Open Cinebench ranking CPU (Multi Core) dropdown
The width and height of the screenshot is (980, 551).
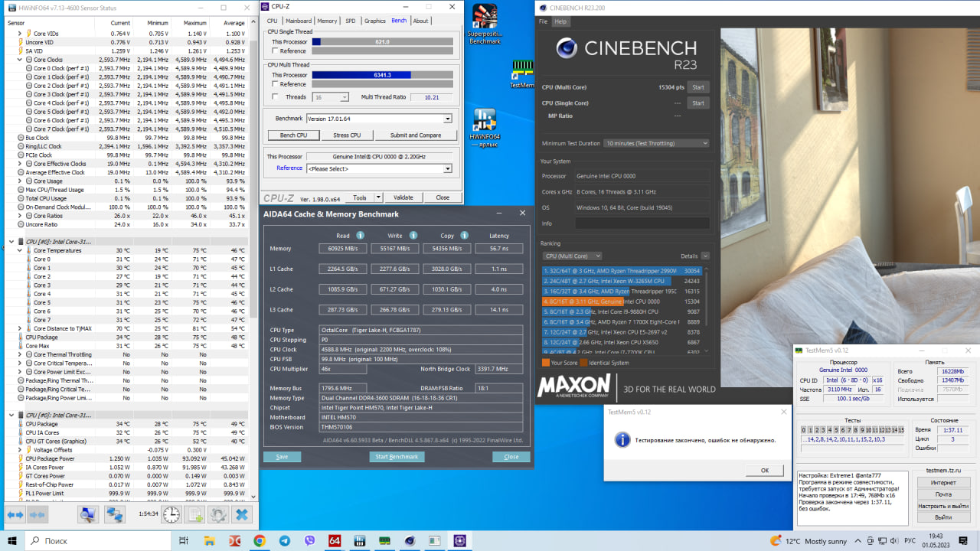coord(571,256)
